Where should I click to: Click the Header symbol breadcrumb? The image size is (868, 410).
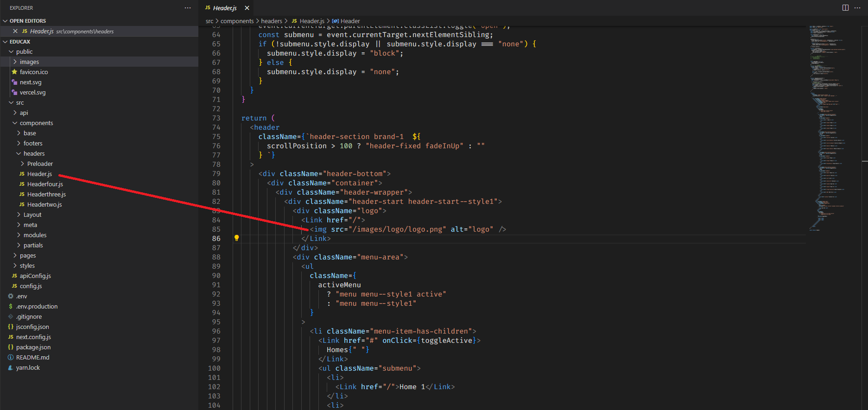(x=350, y=21)
